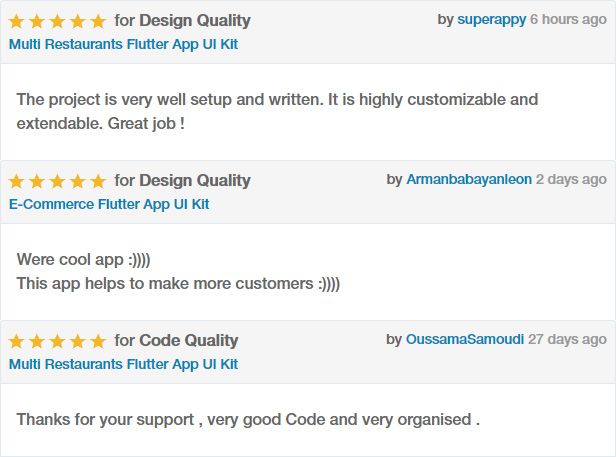
Task: Open Multi Restaurants Flutter App link in third review
Action: point(123,364)
